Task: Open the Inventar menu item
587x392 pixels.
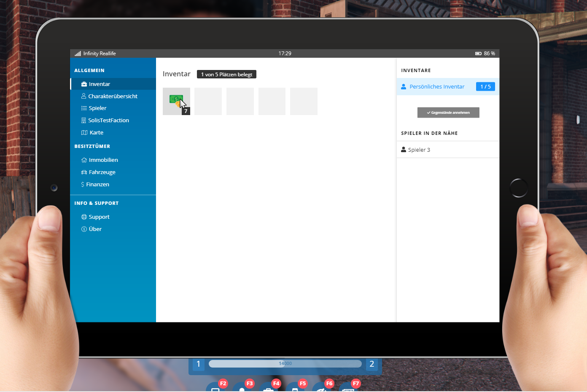Action: (99, 84)
